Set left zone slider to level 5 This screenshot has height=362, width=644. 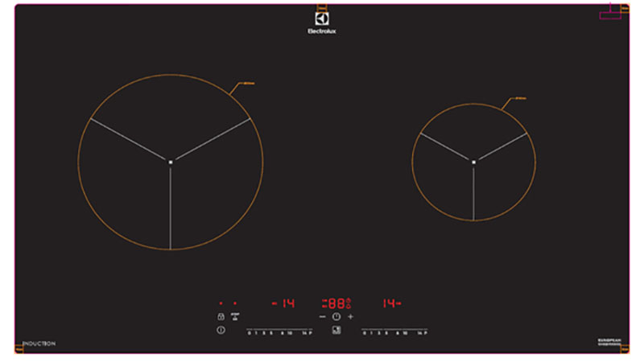click(x=271, y=332)
